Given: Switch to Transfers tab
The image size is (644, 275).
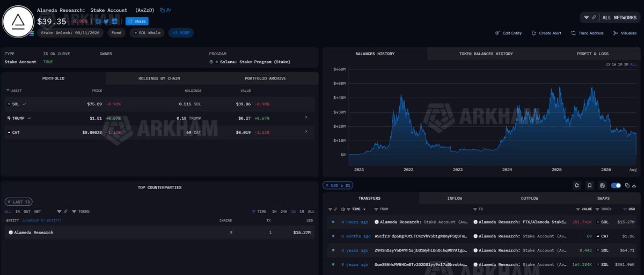Looking at the screenshot, I should click(x=369, y=198).
